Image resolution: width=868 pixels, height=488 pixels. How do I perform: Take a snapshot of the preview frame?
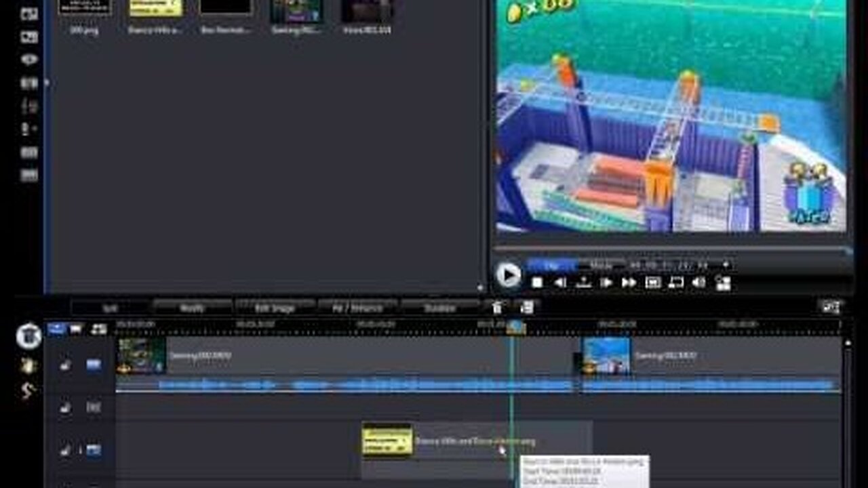583,283
